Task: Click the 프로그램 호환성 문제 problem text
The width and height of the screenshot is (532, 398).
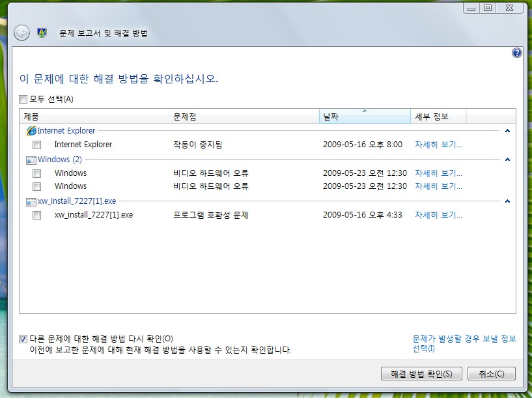Action: [211, 215]
